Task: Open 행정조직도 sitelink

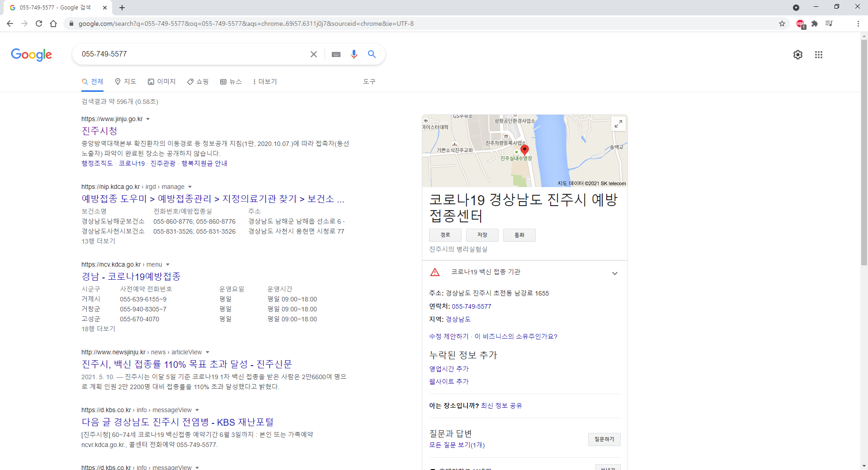Action: click(x=97, y=164)
